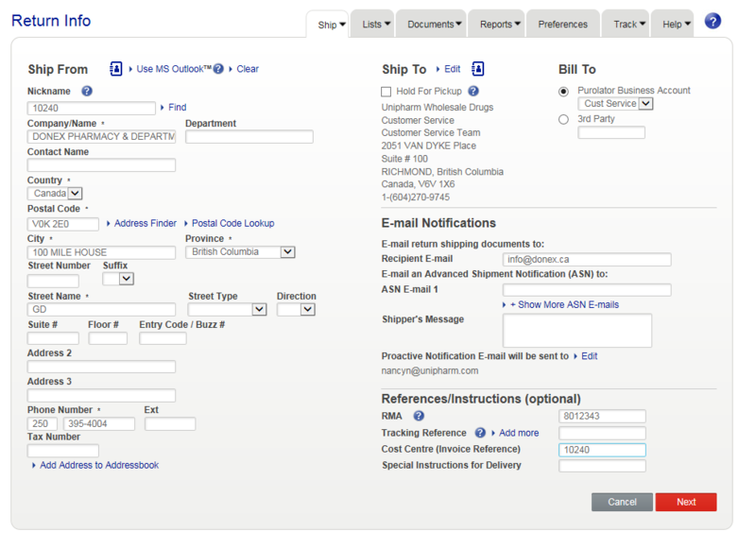Click the Tax Number input field
This screenshot has width=756, height=549.
click(63, 451)
